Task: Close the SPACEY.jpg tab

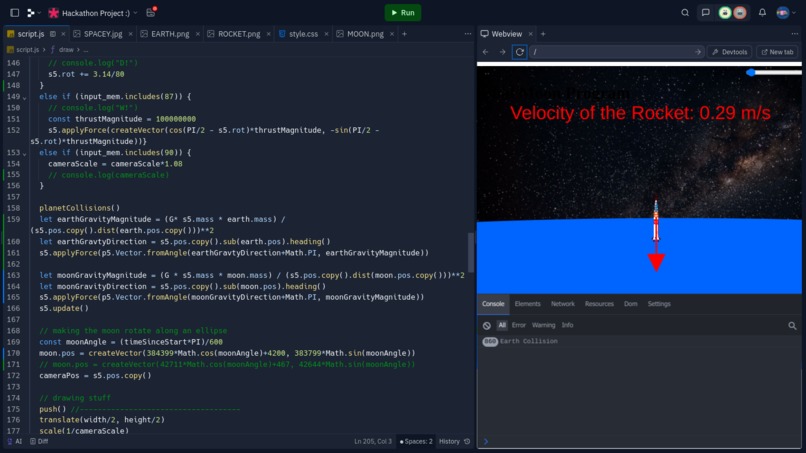Action: click(131, 34)
